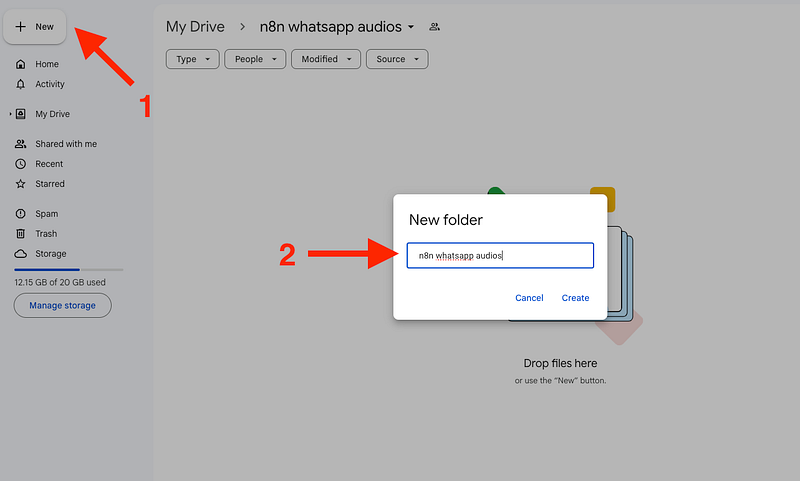800x481 pixels.
Task: Open the Recent clock icon
Action: (21, 164)
